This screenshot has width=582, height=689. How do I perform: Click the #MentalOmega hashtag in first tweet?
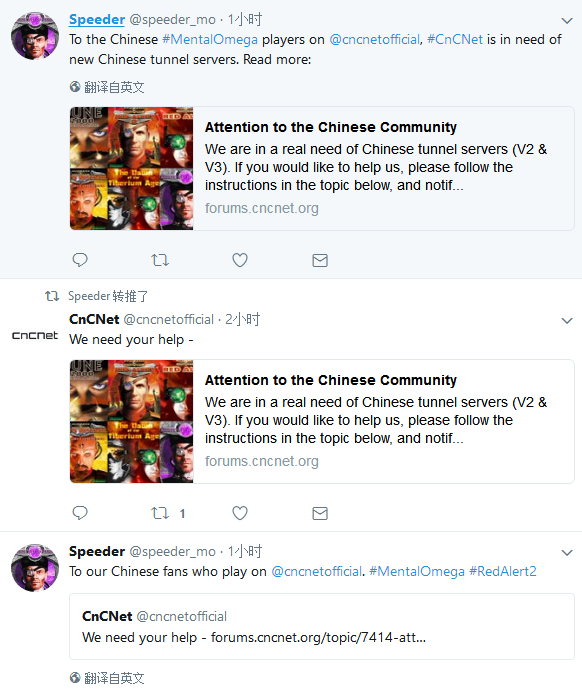(x=210, y=40)
